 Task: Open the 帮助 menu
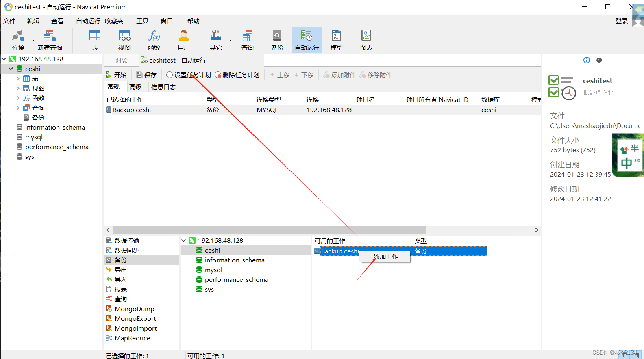[194, 21]
